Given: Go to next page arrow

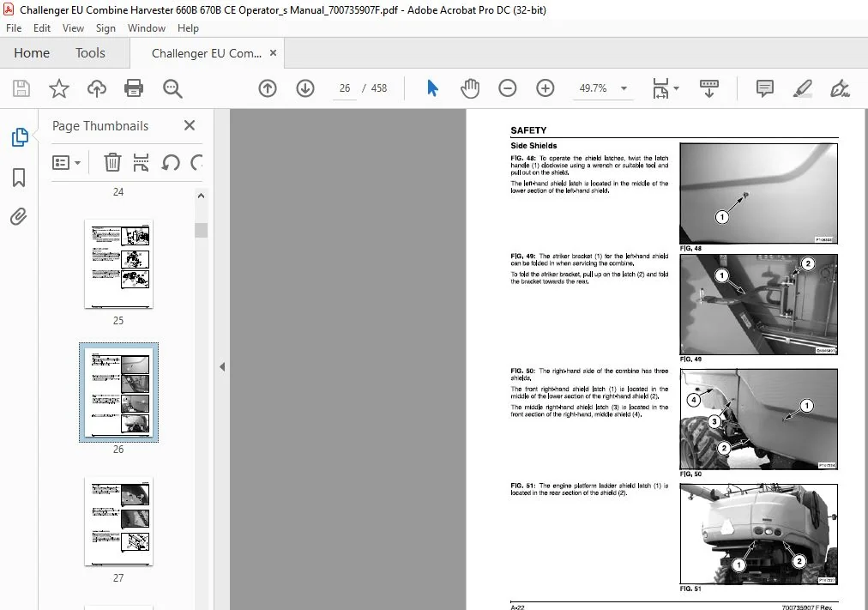Looking at the screenshot, I should (x=305, y=88).
